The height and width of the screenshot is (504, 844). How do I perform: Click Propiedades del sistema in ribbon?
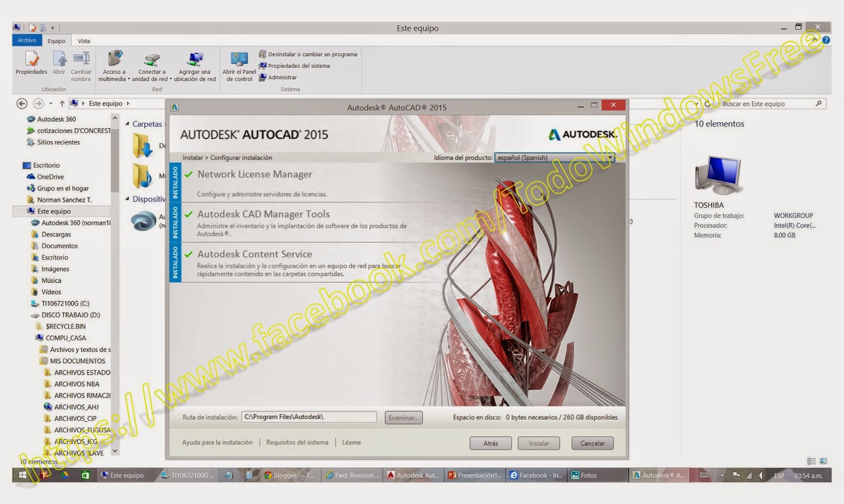[x=294, y=66]
